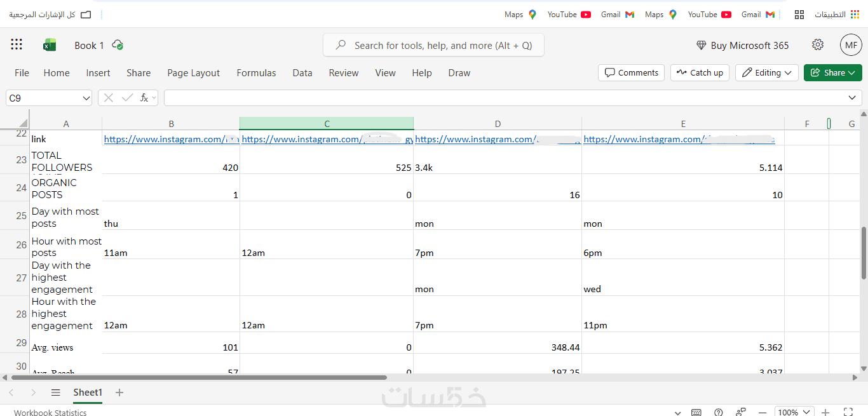Click the cloud saved status icon
Image resolution: width=868 pixels, height=416 pixels.
point(117,45)
